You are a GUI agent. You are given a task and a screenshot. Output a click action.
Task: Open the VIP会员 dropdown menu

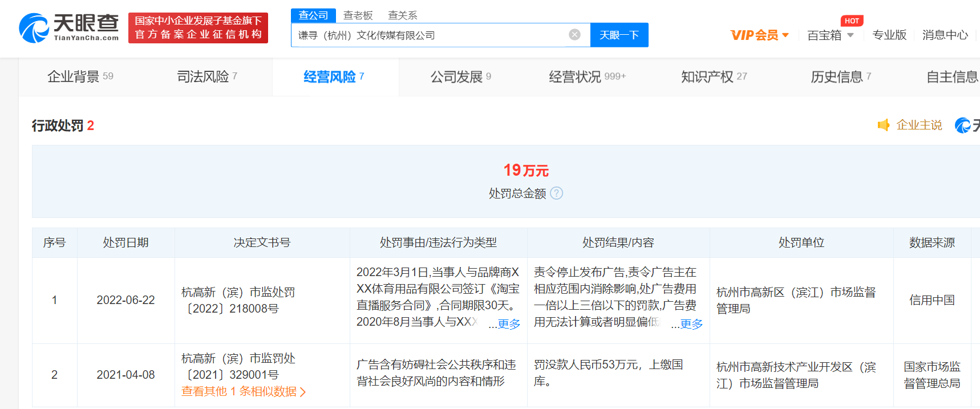click(760, 35)
